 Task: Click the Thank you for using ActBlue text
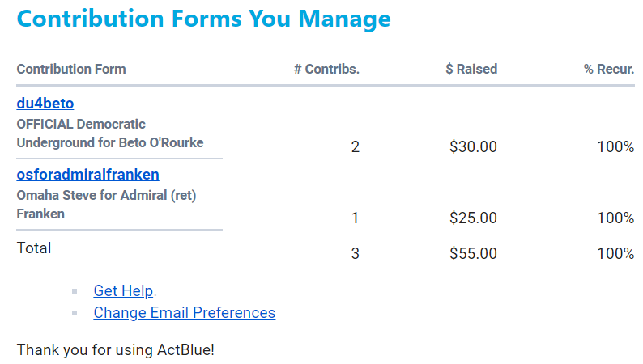pyautogui.click(x=115, y=351)
